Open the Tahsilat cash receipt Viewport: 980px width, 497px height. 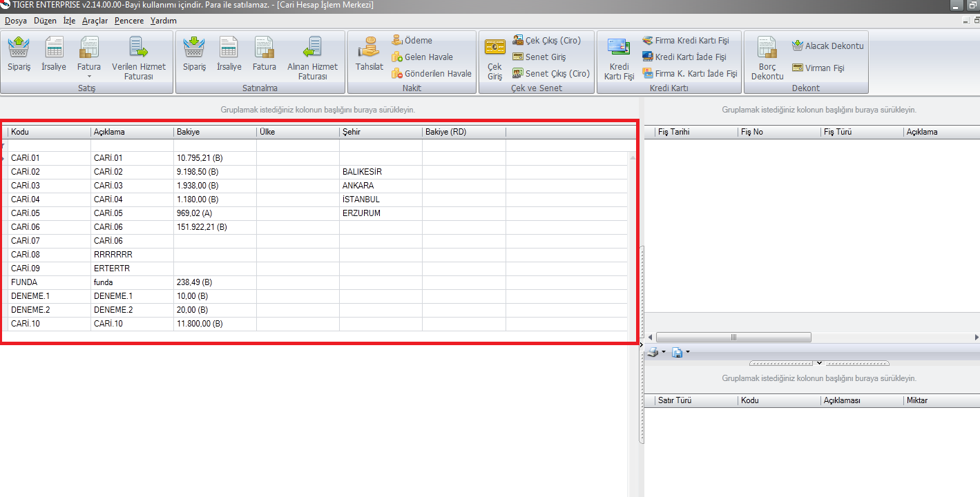click(x=369, y=55)
